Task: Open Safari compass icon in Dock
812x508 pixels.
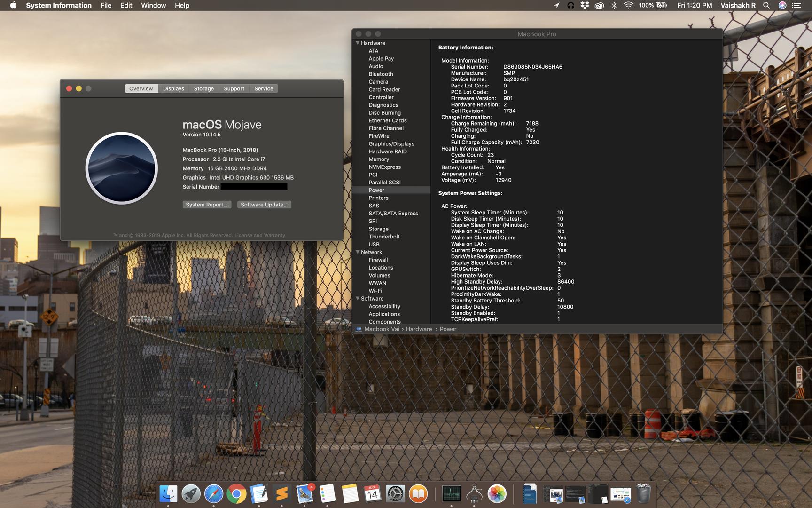Action: coord(214,494)
